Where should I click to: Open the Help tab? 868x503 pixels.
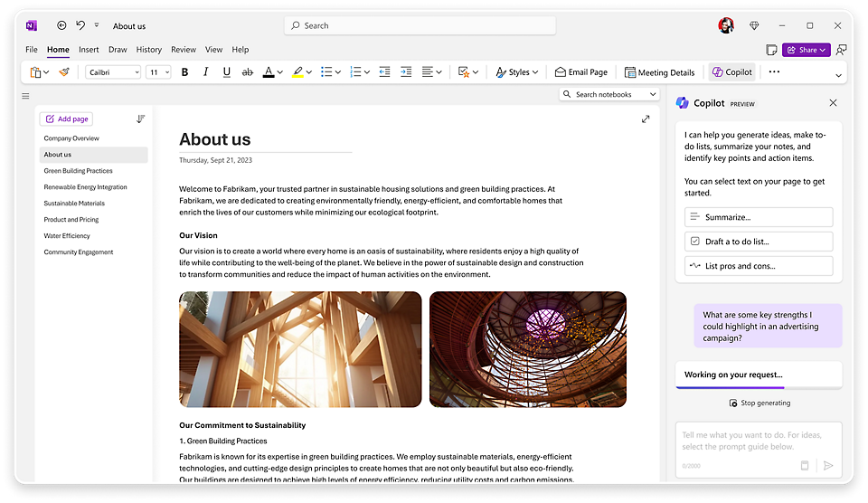(x=241, y=49)
